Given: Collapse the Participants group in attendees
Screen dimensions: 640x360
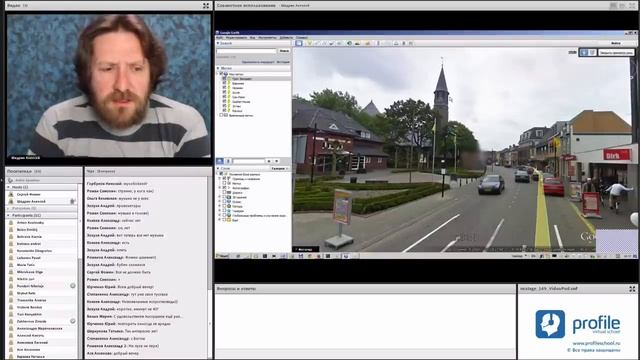Looking at the screenshot, I should point(9,215).
